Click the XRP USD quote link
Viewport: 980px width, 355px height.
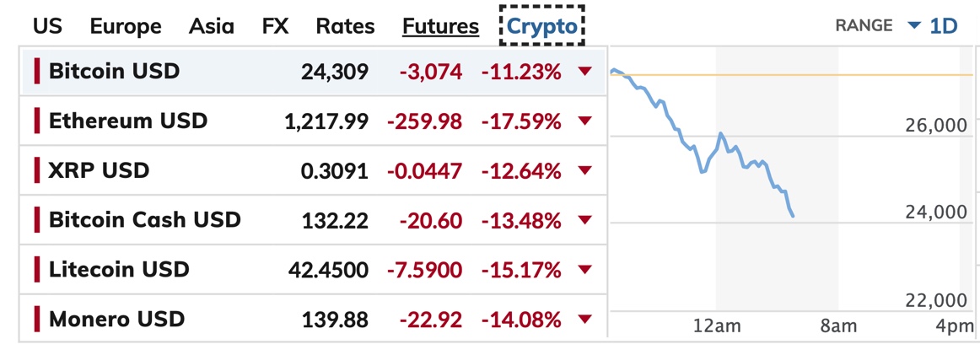tap(99, 170)
